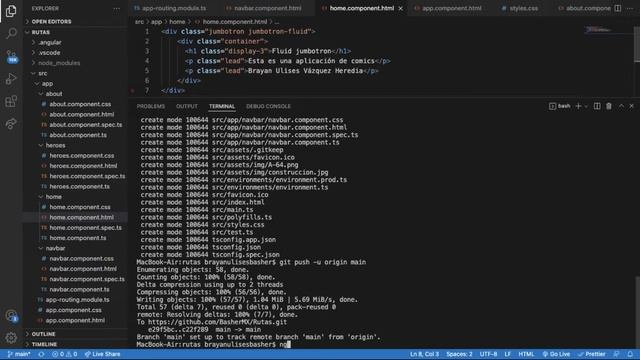Viewport: 640px width, 360px height.
Task: Open heroes.component.html file
Action: click(76, 166)
